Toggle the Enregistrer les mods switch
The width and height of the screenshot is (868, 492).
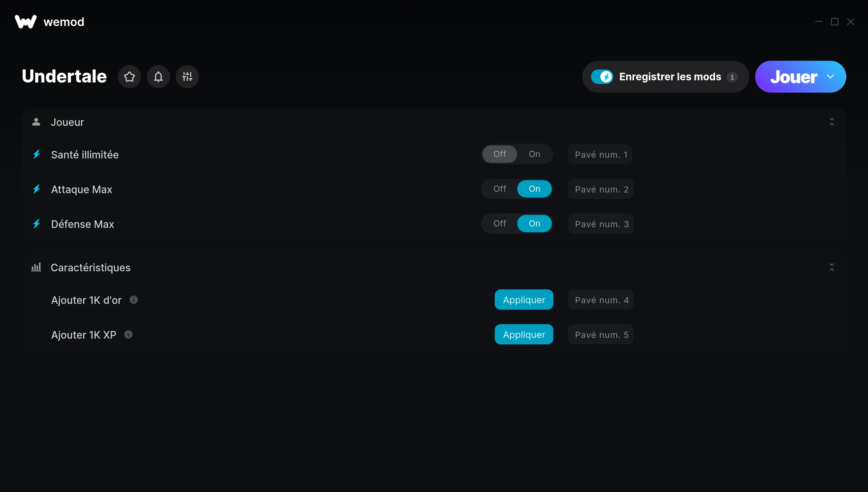click(x=602, y=77)
